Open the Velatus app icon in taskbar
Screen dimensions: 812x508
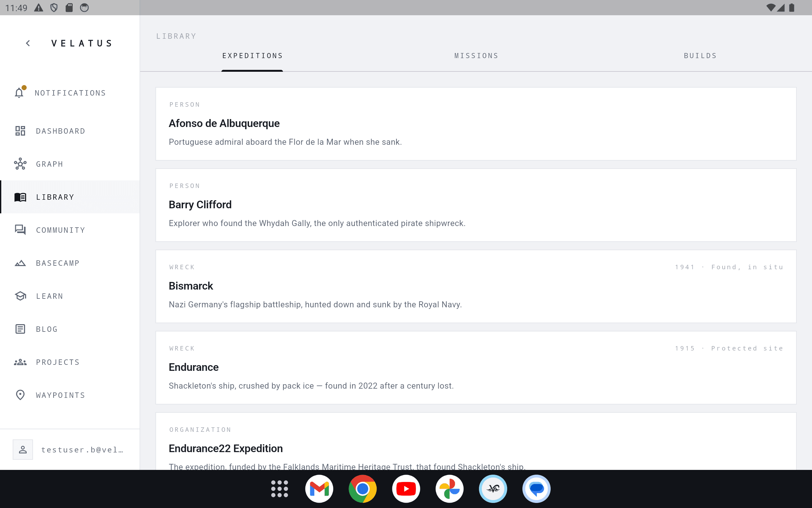click(x=493, y=489)
